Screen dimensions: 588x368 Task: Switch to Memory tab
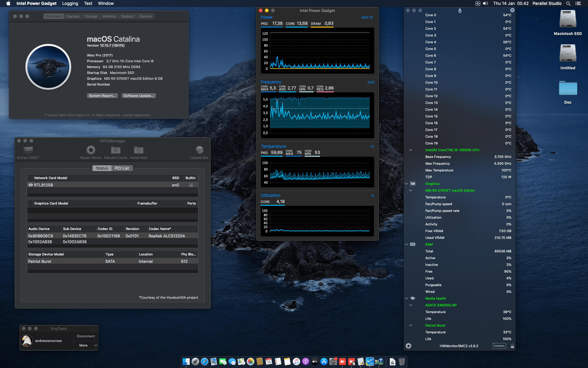(x=109, y=16)
